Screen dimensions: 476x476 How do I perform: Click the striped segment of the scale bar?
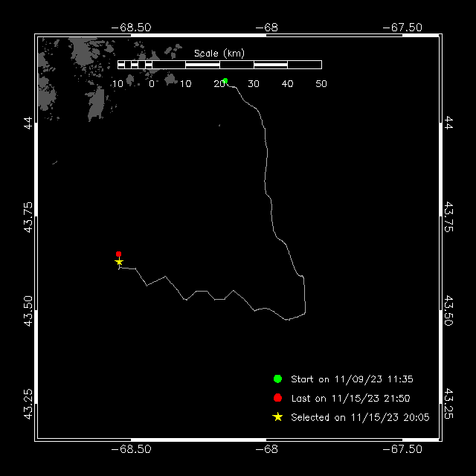(x=134, y=65)
